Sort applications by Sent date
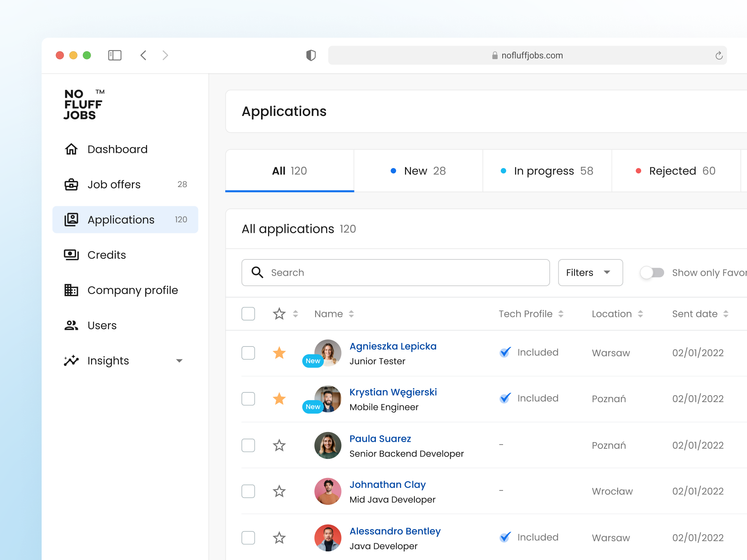747x560 pixels. [x=726, y=313]
